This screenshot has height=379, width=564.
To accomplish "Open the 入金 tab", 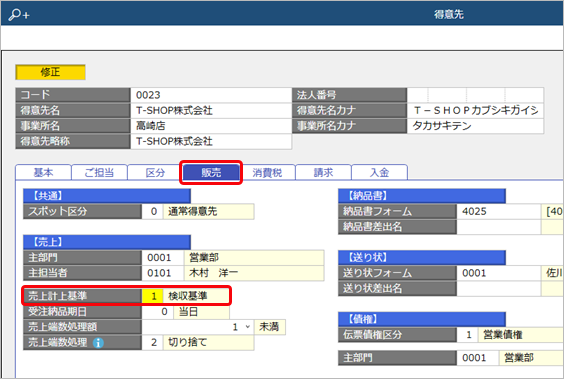I will click(x=379, y=173).
